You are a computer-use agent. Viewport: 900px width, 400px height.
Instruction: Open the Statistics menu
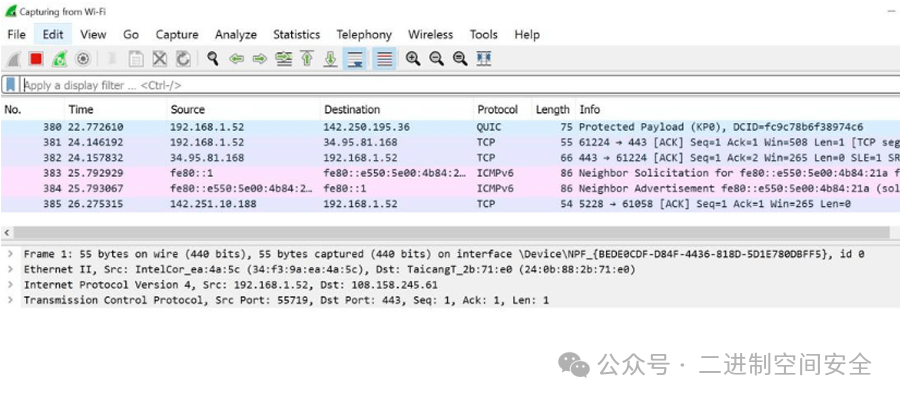click(x=296, y=34)
